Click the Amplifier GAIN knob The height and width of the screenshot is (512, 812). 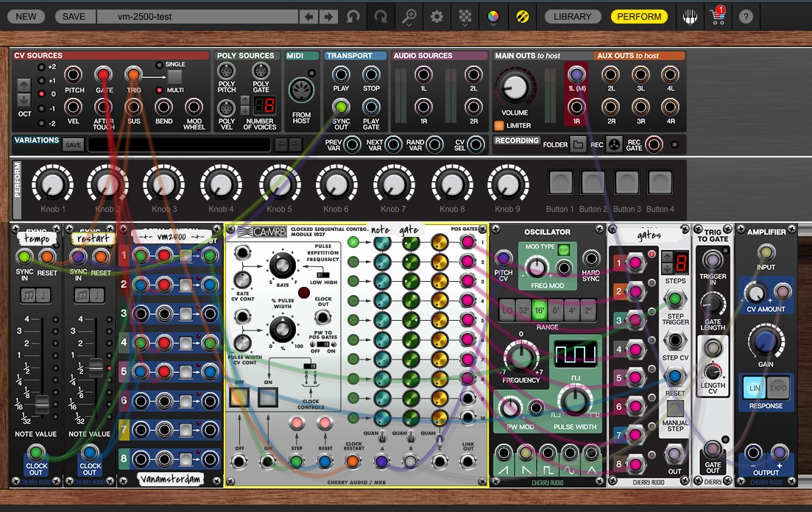(x=766, y=342)
